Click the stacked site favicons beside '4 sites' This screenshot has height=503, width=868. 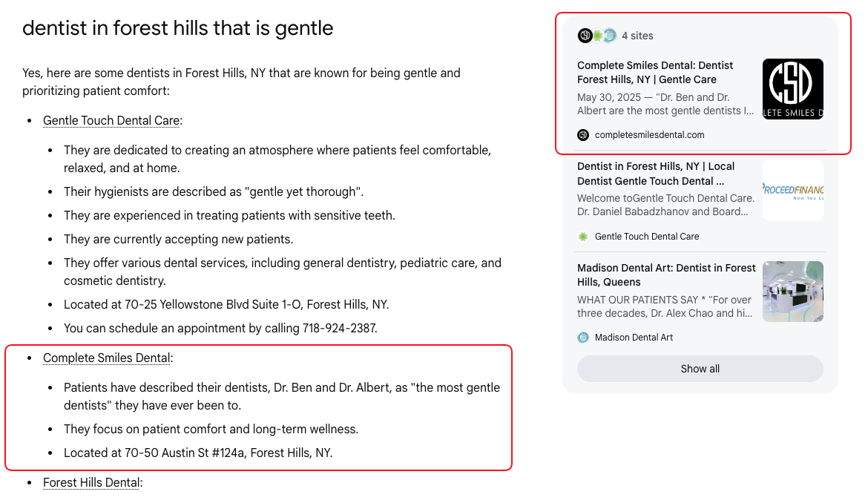[x=596, y=36]
